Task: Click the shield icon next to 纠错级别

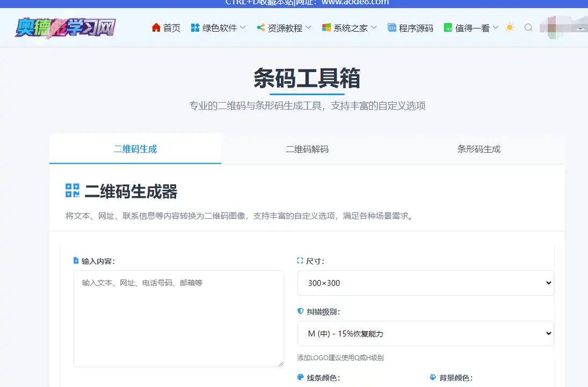Action: 301,311
